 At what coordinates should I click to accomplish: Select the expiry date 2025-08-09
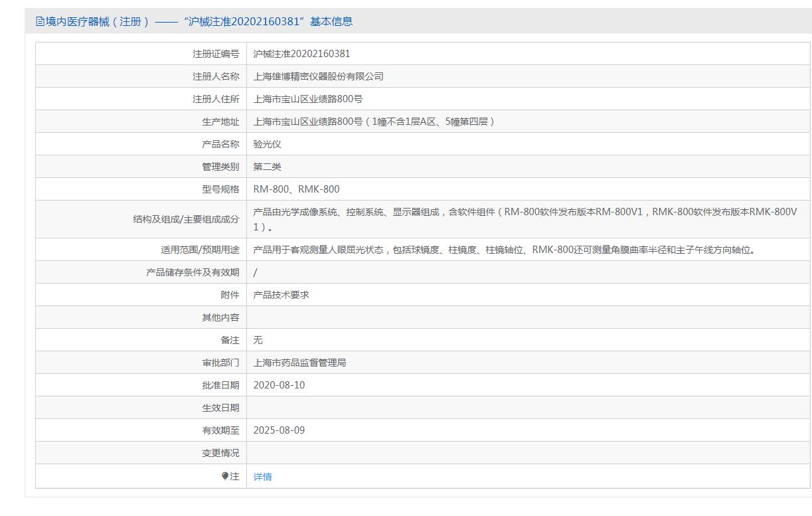(x=279, y=430)
